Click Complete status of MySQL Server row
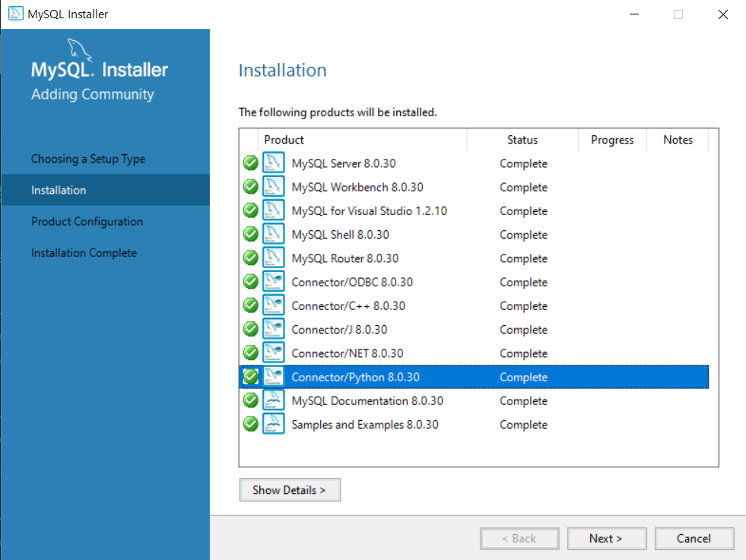The image size is (746, 560). 523,163
